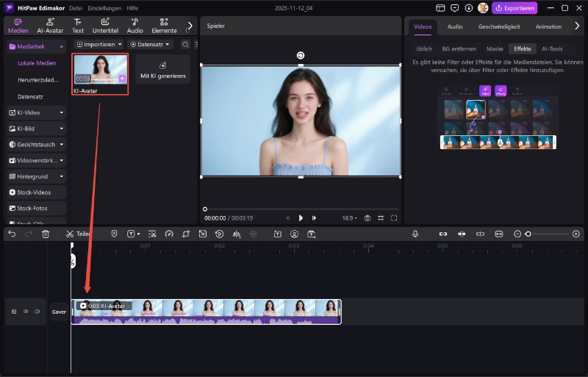The height and width of the screenshot is (377, 588).
Task: Search the media library with magnifier icon
Action: click(x=185, y=45)
